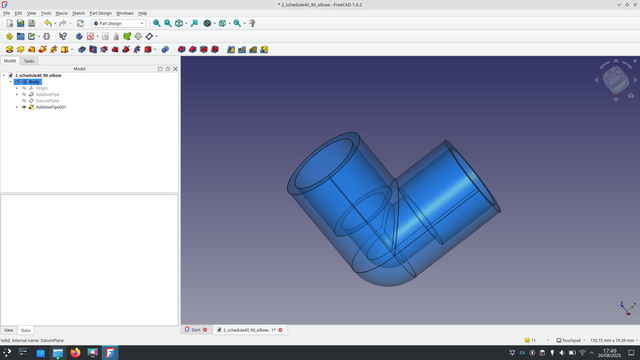Click the Hole tool icon
The height and width of the screenshot is (360, 640).
point(93,49)
